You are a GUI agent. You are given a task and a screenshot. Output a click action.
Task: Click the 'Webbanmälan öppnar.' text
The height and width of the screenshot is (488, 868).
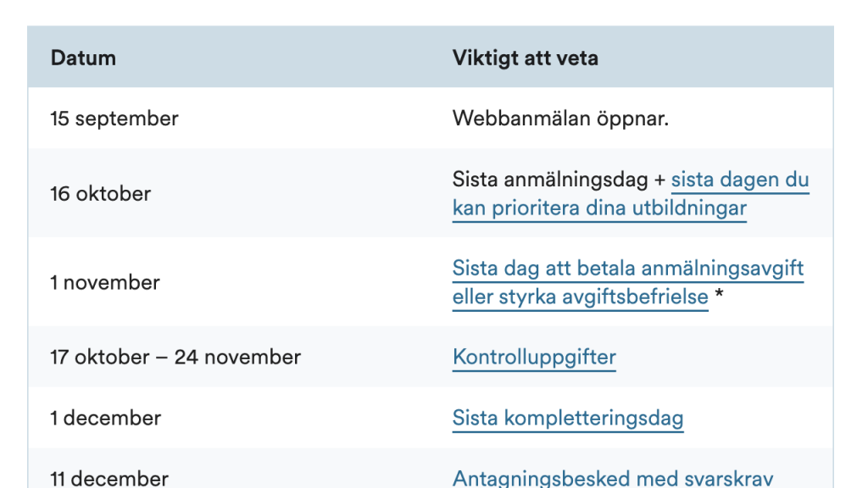tap(561, 119)
